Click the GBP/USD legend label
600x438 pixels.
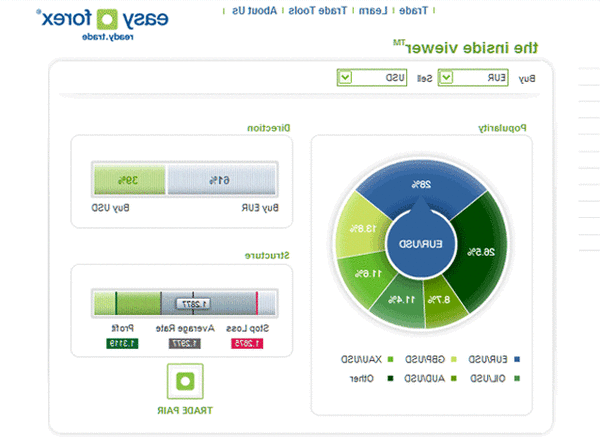coord(425,359)
